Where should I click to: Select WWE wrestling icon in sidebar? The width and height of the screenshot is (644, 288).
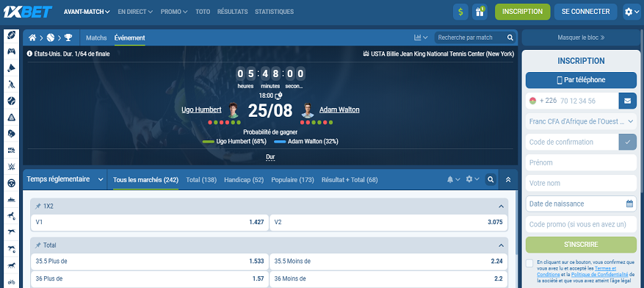(12, 167)
